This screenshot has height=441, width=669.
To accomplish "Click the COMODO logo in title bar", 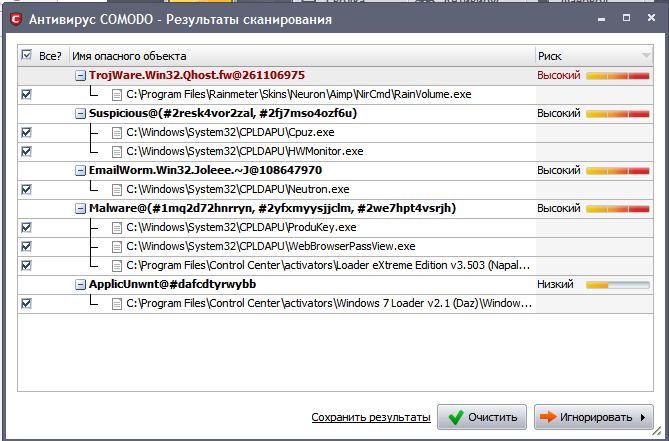I will tap(13, 19).
